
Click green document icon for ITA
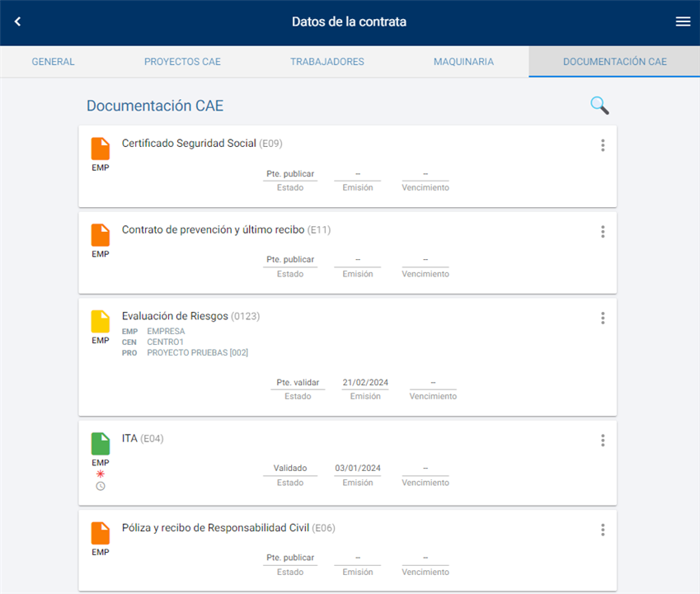[100, 444]
